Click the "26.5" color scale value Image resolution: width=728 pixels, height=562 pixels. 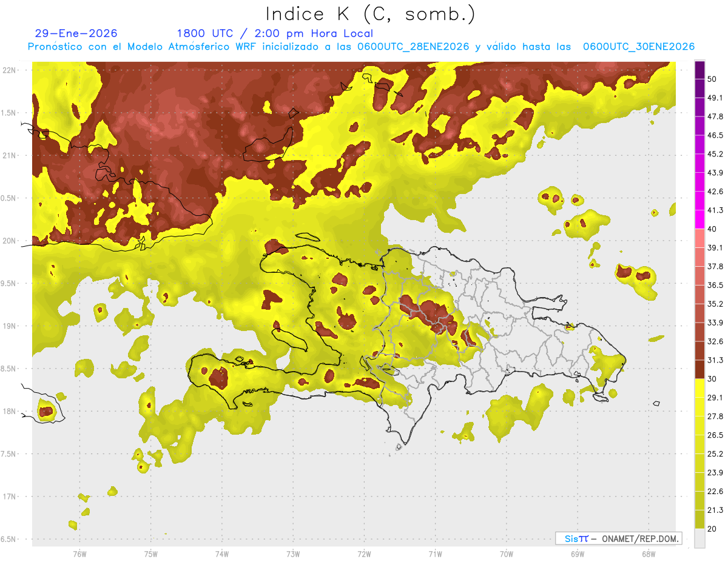[x=715, y=435]
